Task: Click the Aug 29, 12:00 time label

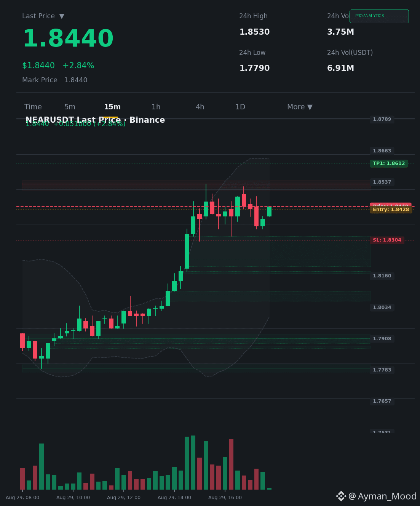Action: [124, 498]
